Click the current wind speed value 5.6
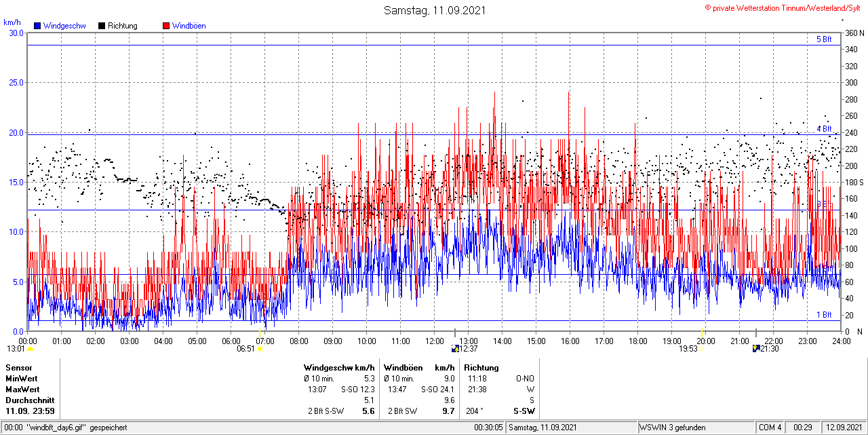This screenshot has width=868, height=435. pyautogui.click(x=369, y=411)
